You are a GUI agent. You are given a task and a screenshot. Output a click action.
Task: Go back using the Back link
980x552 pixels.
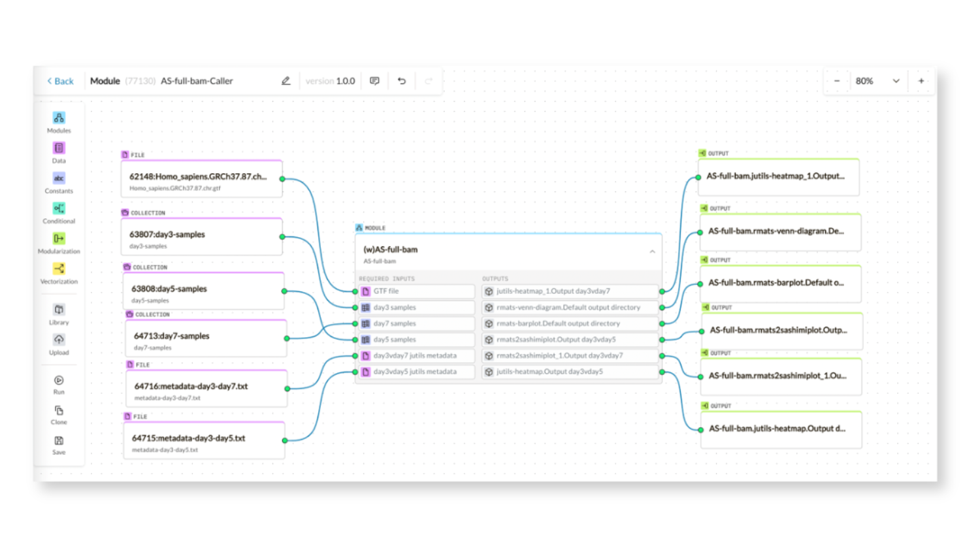(60, 81)
